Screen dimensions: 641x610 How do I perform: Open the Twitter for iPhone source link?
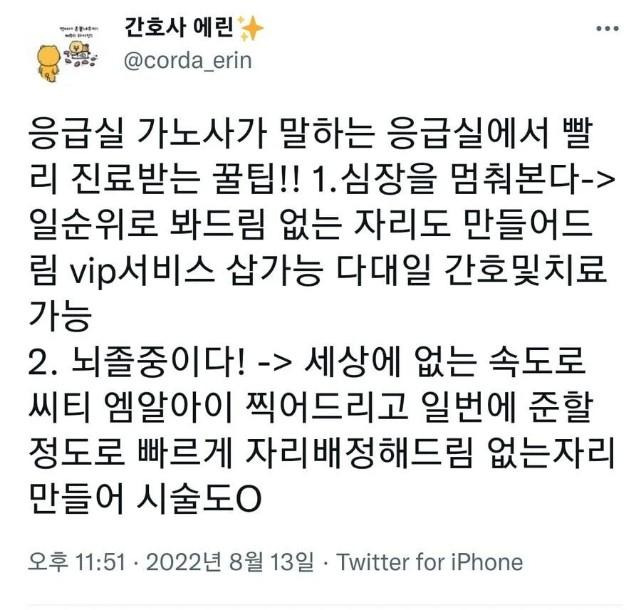tap(429, 562)
